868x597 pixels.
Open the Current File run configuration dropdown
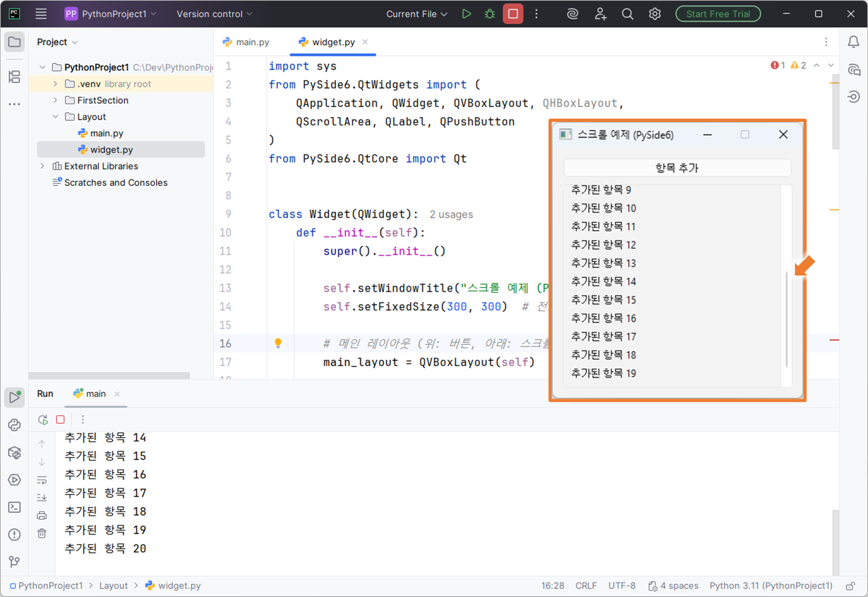click(417, 14)
